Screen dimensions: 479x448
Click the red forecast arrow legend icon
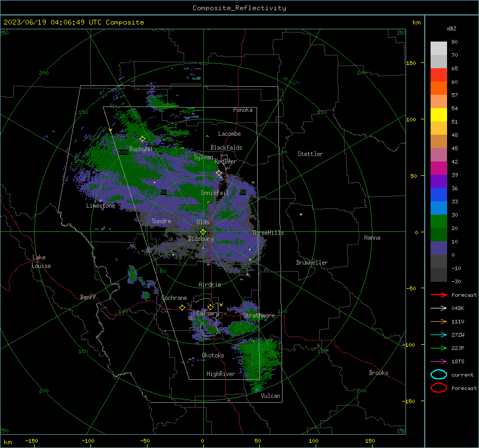(439, 295)
